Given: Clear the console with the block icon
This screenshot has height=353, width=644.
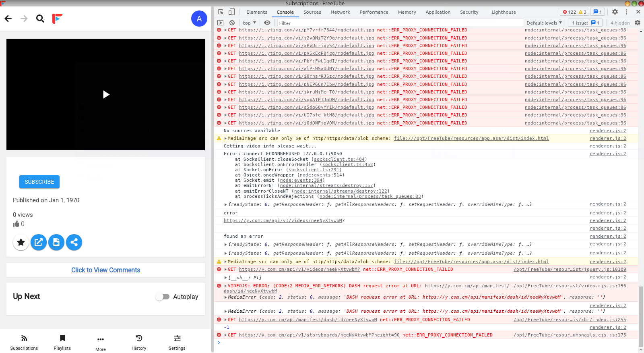Looking at the screenshot, I should (x=232, y=23).
